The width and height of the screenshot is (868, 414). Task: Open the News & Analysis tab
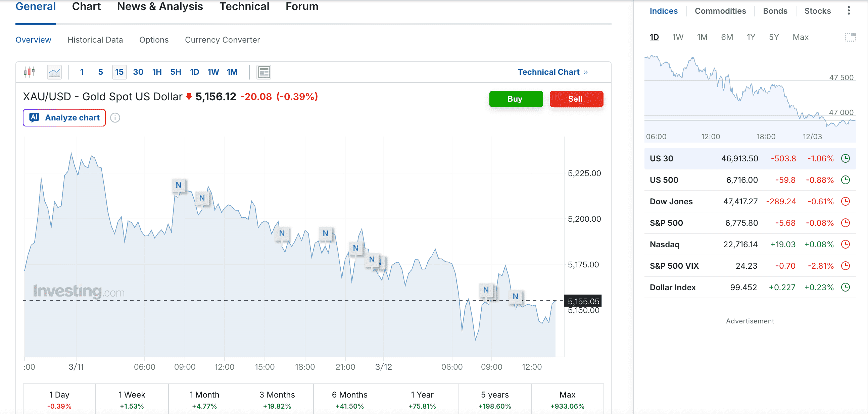pyautogui.click(x=160, y=6)
